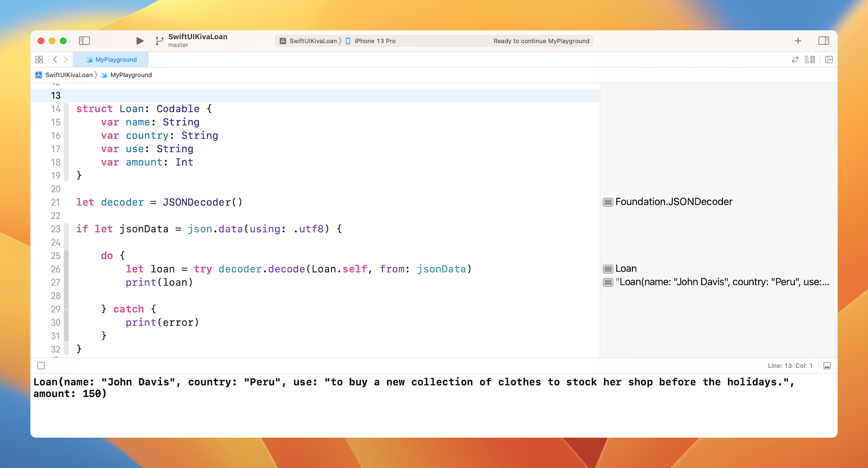Click the Xcode project icon in the breadcrumb bar
Viewport: 868px width, 468px height.
click(x=38, y=75)
